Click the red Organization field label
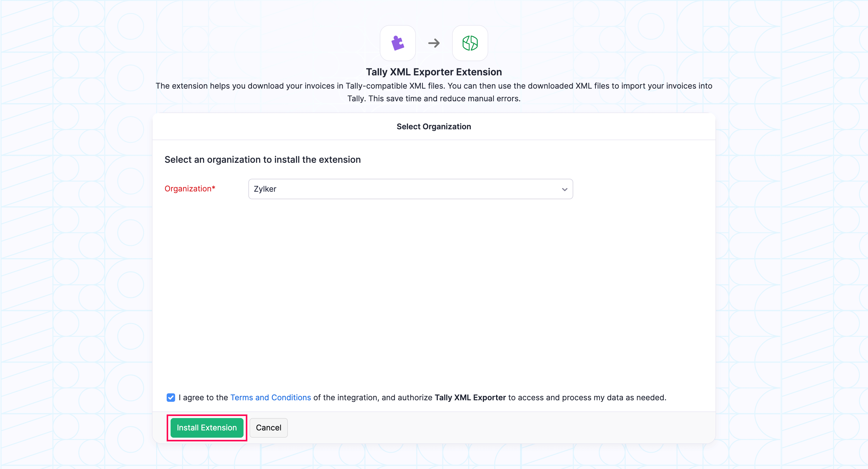This screenshot has width=868, height=469. tap(188, 189)
